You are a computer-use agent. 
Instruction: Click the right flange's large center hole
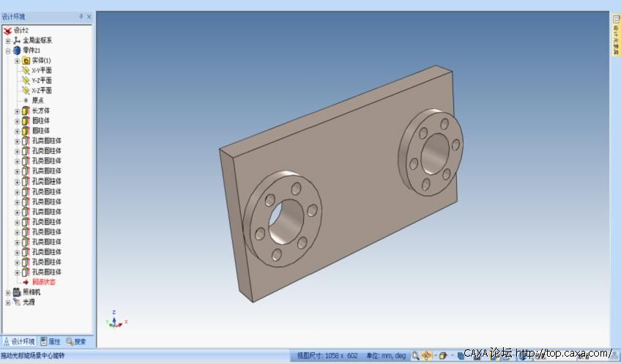(434, 154)
